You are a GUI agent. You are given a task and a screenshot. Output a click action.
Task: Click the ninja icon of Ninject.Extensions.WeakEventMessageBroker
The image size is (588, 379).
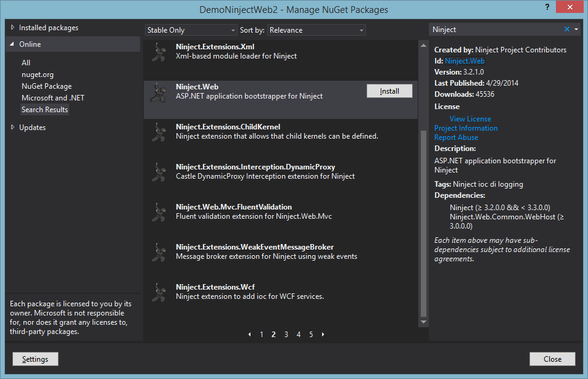coord(159,253)
